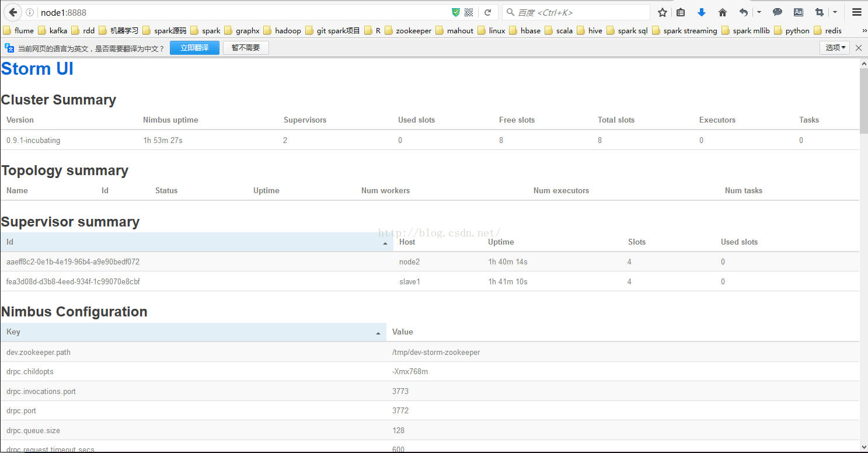Open the git spark项目 bookmark folder

(x=333, y=31)
